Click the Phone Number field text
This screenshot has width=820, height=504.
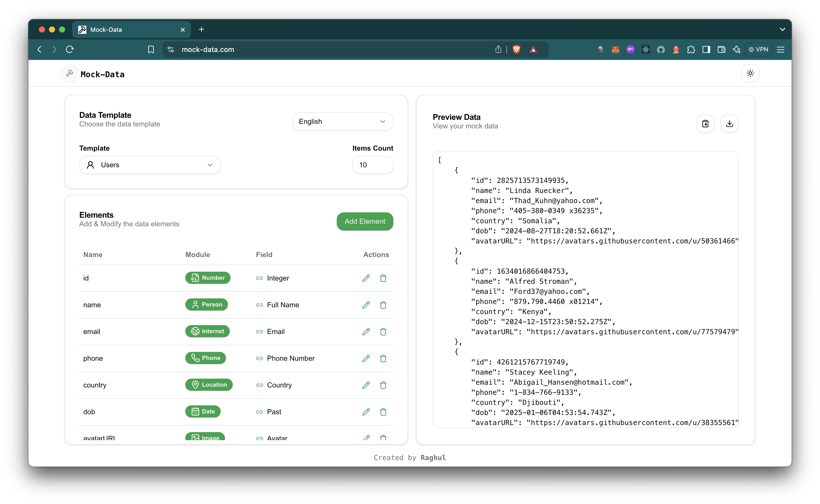[291, 358]
